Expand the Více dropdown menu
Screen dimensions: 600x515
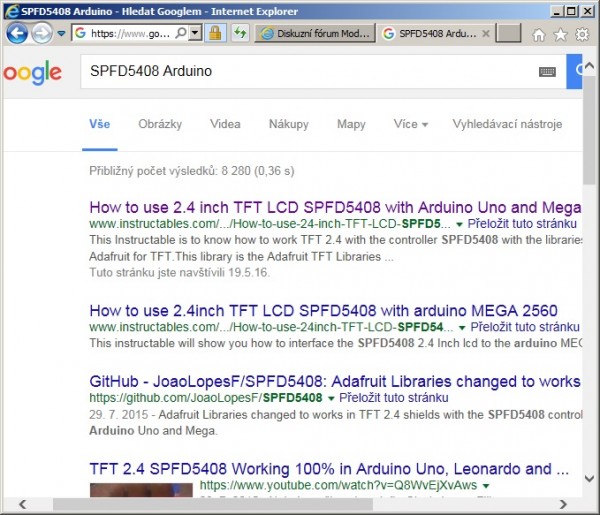pos(411,124)
